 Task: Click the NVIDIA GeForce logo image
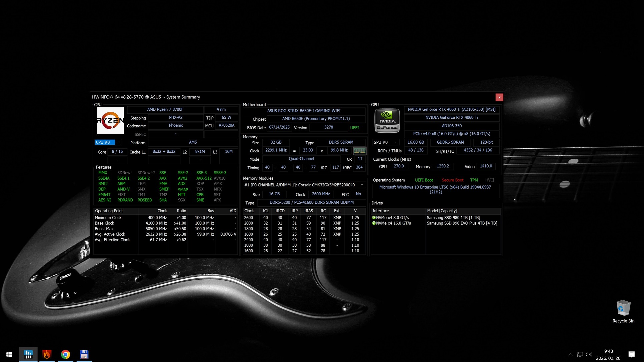click(387, 121)
